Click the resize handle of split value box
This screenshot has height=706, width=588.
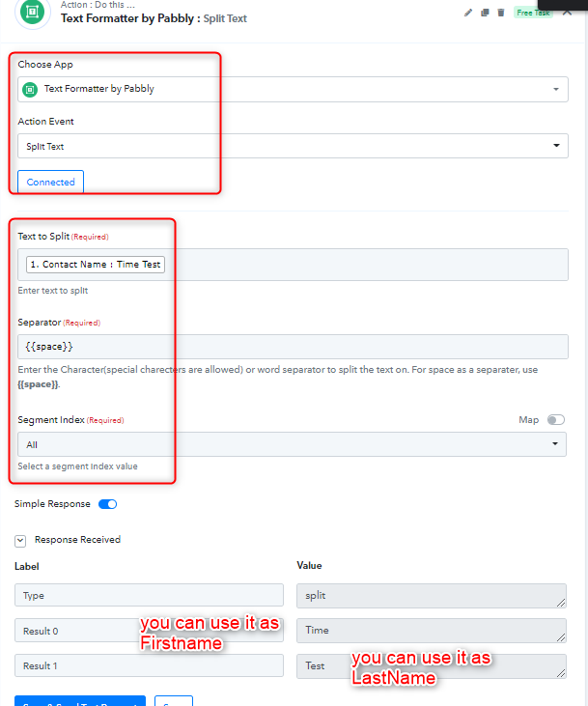click(x=561, y=603)
